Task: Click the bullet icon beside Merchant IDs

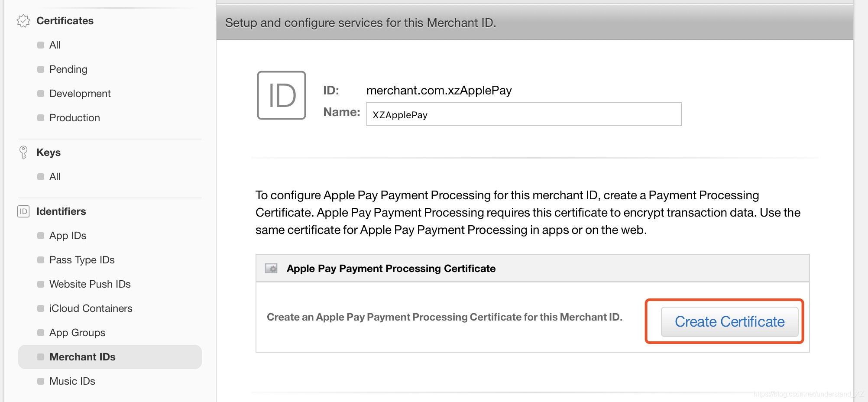Action: [x=41, y=357]
